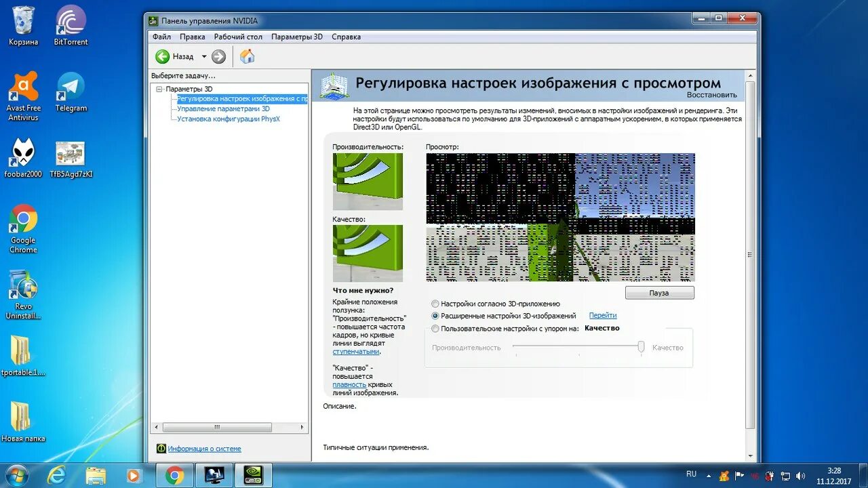Select Расширенные настройки 3D-изображений radio

435,316
